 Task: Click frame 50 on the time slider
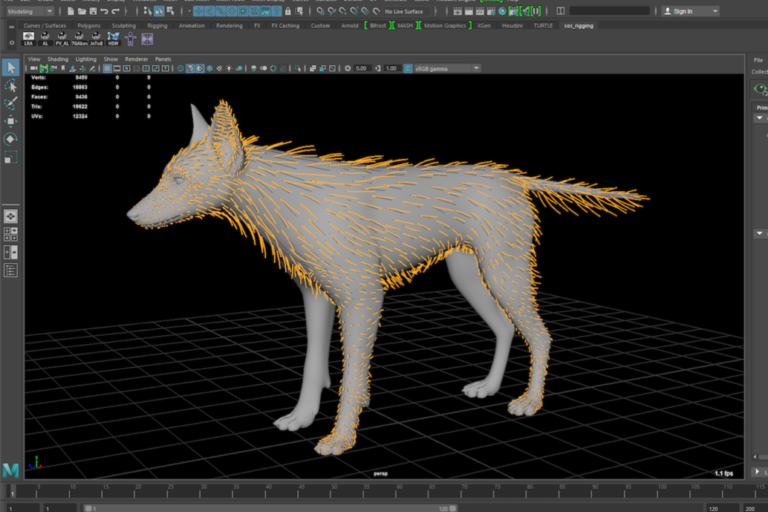(x=334, y=490)
